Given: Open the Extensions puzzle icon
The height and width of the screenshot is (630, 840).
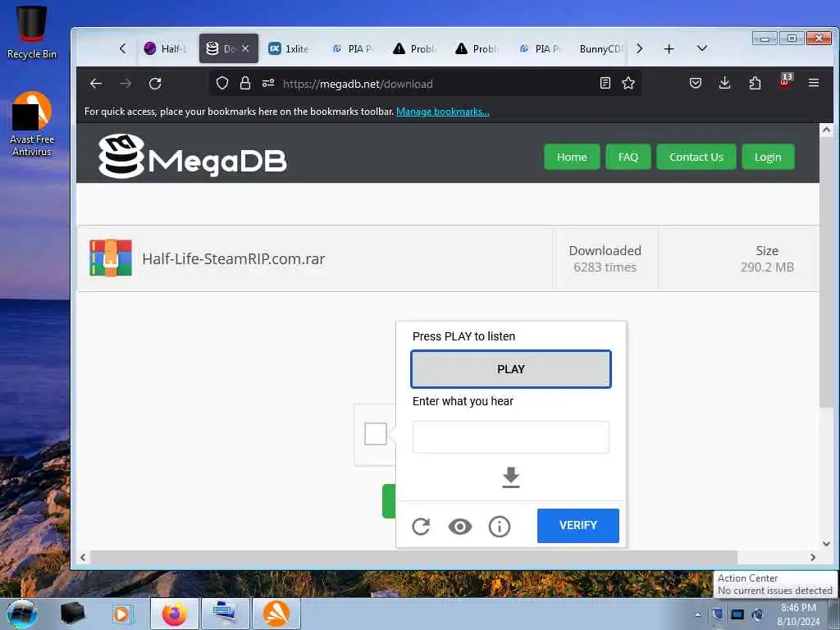Looking at the screenshot, I should tap(755, 83).
